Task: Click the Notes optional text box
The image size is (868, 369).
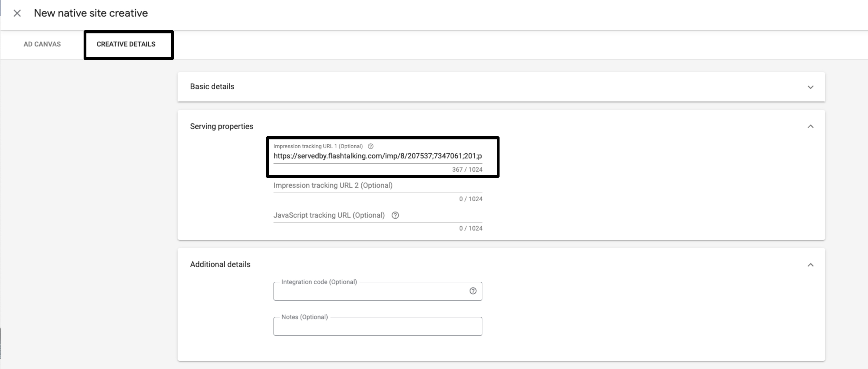Action: [x=377, y=326]
